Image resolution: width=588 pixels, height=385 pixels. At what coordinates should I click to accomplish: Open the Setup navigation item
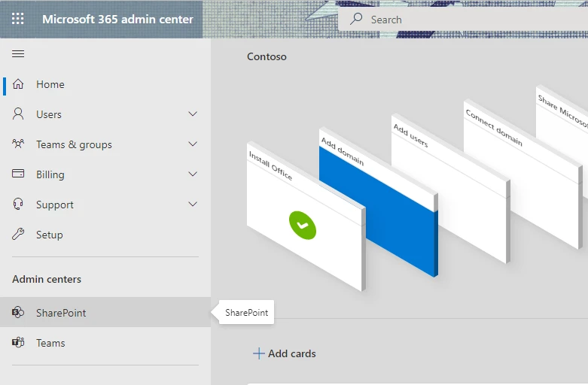(x=105, y=235)
